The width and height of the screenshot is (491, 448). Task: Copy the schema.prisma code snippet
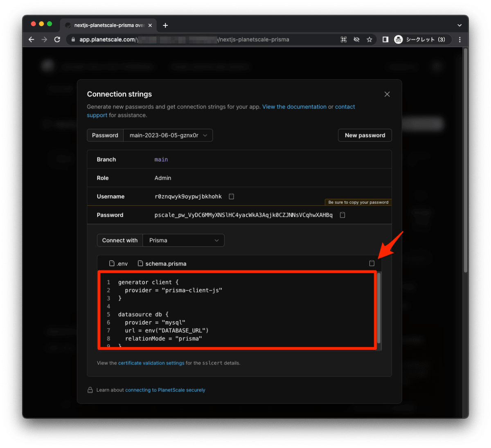point(372,263)
